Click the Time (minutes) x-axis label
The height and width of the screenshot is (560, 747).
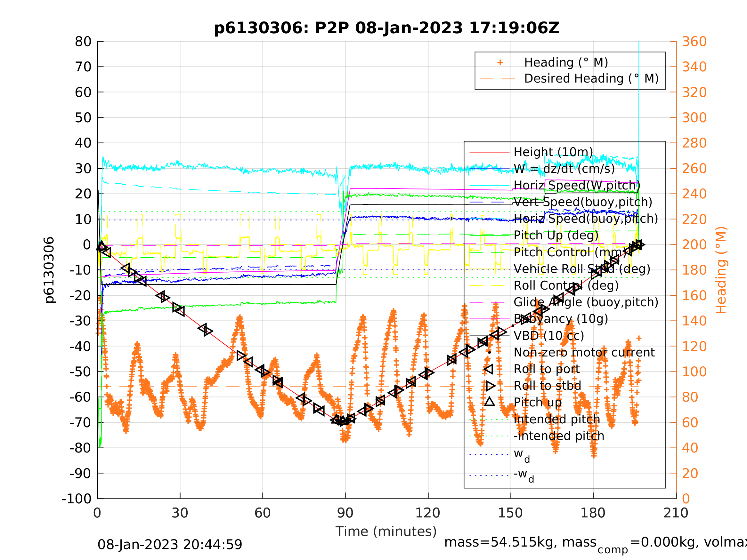[386, 532]
